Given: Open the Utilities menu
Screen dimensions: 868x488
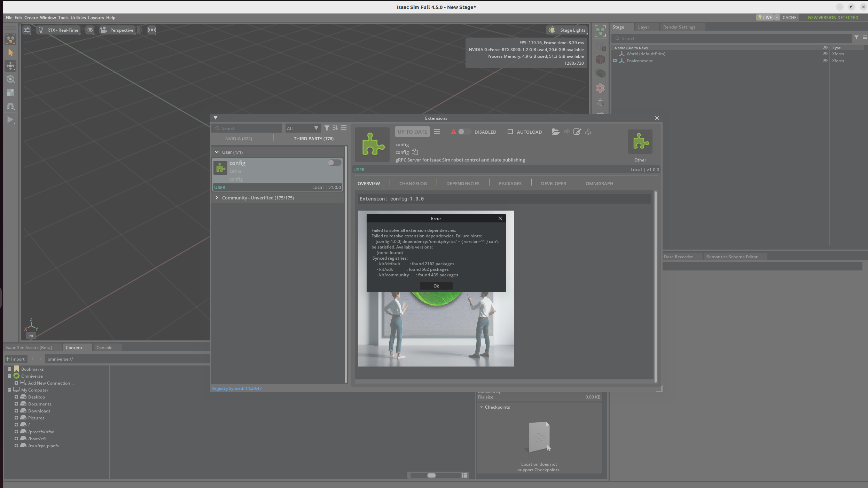Looking at the screenshot, I should 78,17.
